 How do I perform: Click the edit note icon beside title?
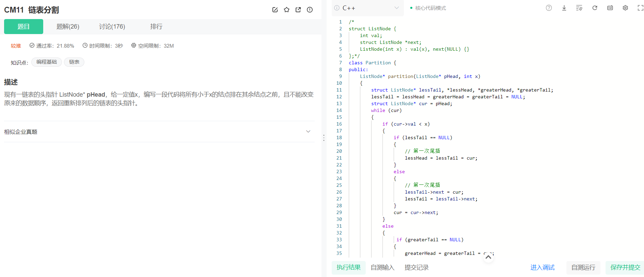pos(275,10)
